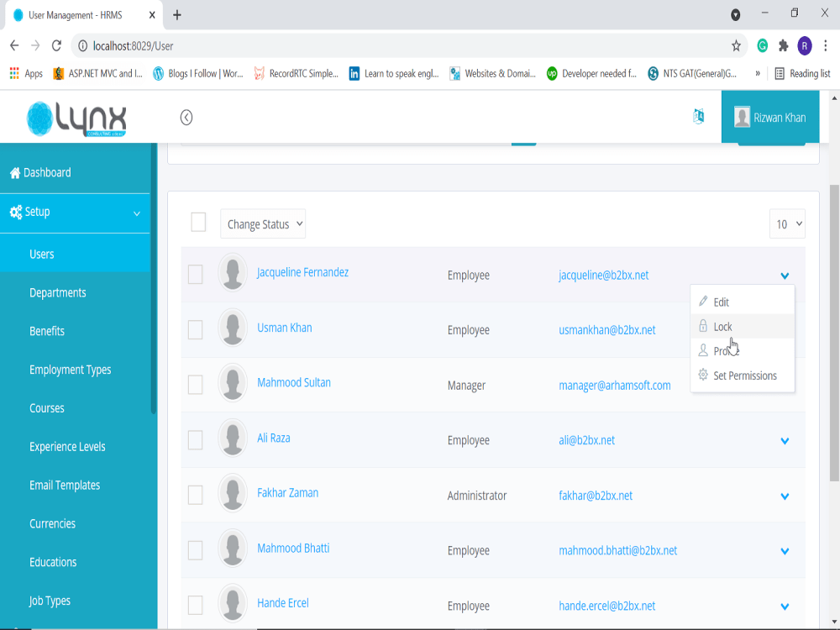Image resolution: width=840 pixels, height=630 pixels.
Task: Check the Hande Ercel row checkbox
Action: pyautogui.click(x=195, y=606)
